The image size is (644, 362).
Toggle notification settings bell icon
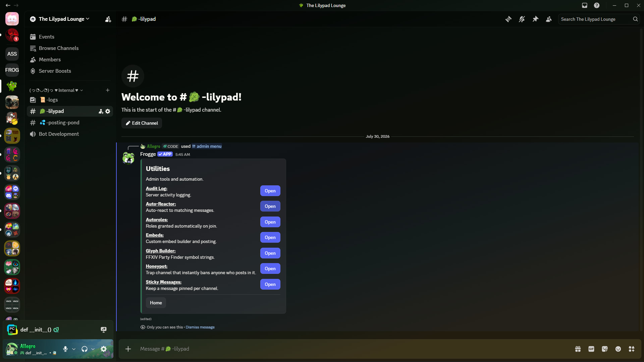pyautogui.click(x=522, y=19)
